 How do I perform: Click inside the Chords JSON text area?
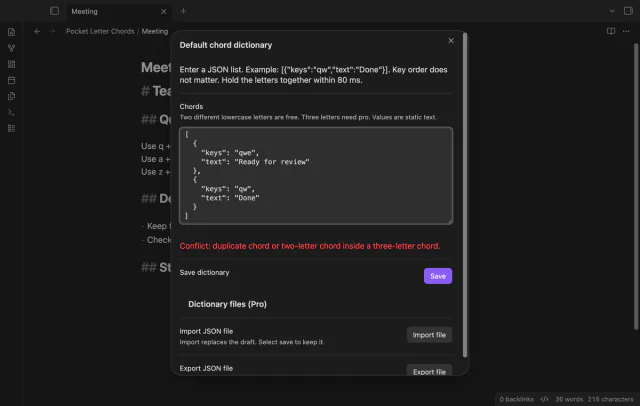click(x=316, y=175)
